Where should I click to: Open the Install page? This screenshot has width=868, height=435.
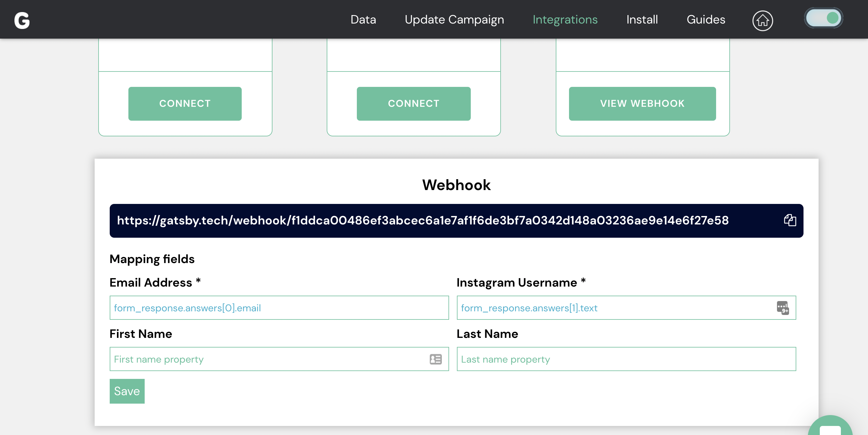(x=642, y=20)
